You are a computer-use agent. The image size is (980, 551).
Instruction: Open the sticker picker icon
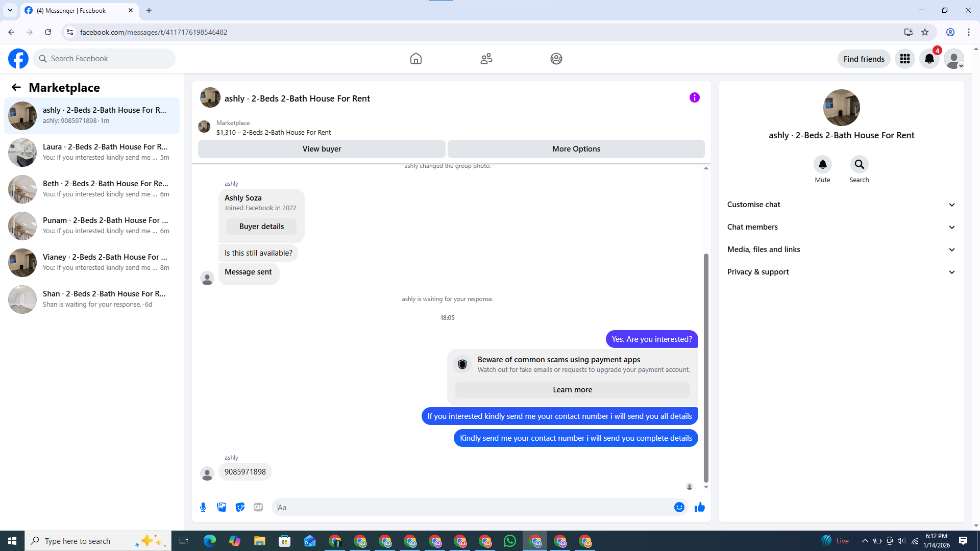pos(240,507)
